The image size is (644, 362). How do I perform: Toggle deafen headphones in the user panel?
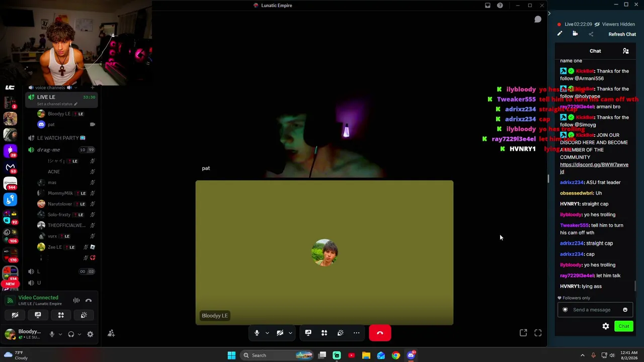(x=71, y=334)
